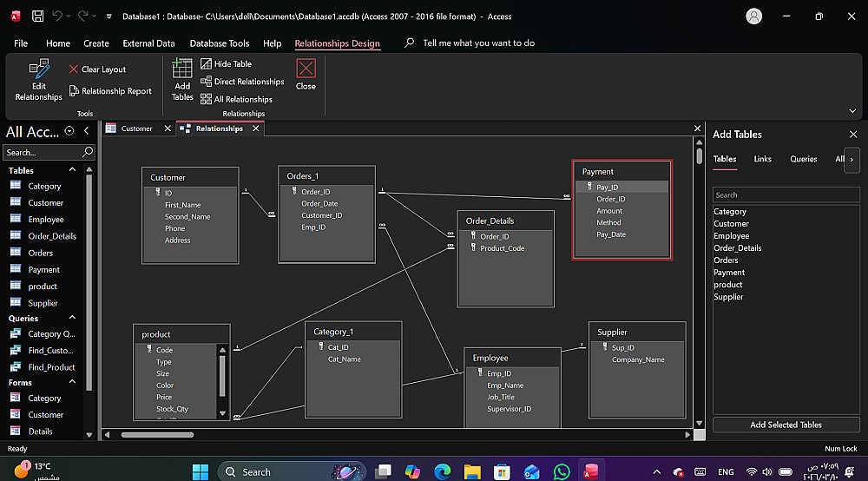This screenshot has width=868, height=481.
Task: Collapse the Forms group in navigation pane
Action: click(x=72, y=381)
